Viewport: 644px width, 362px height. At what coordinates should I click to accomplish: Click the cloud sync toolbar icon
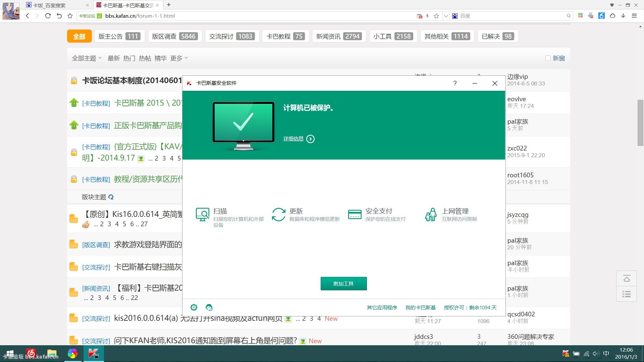[x=612, y=16]
